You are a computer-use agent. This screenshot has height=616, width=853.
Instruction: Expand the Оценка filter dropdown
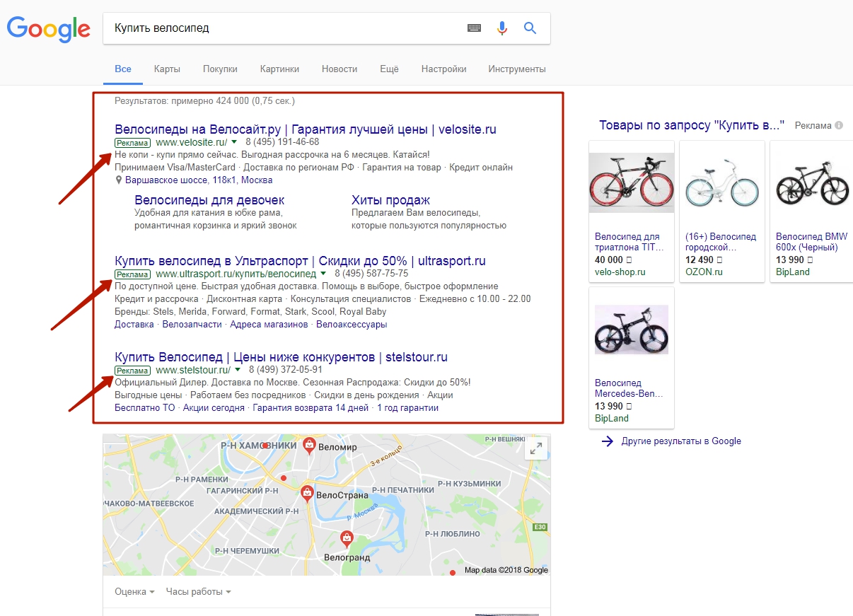134,591
